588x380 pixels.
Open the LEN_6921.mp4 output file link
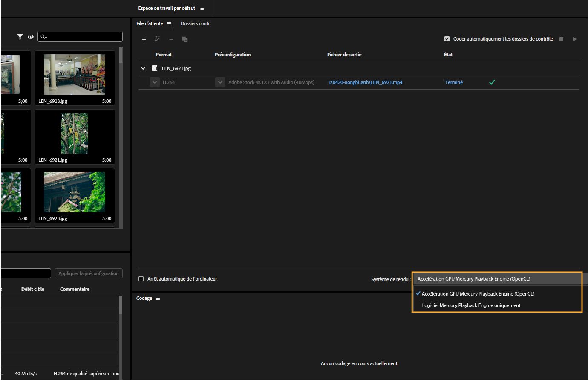(366, 82)
